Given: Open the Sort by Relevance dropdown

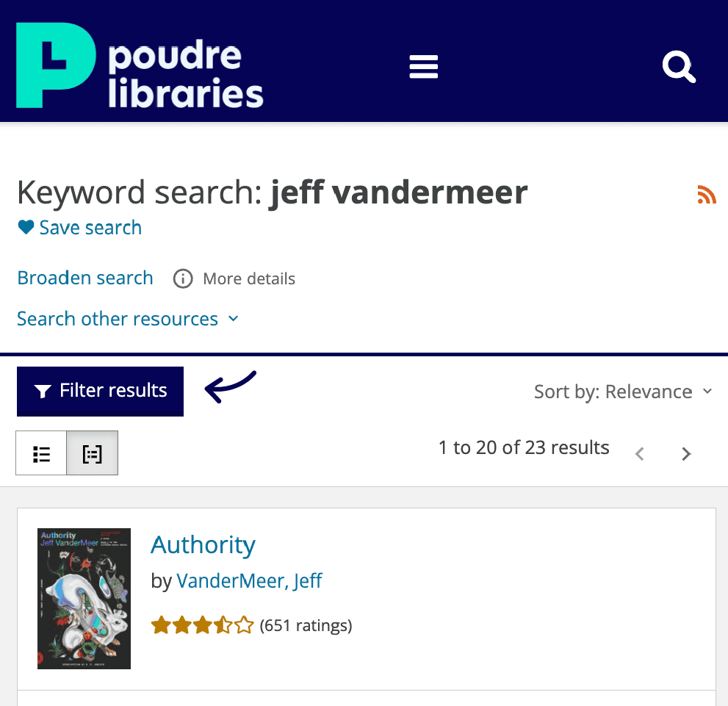Looking at the screenshot, I should pyautogui.click(x=623, y=392).
